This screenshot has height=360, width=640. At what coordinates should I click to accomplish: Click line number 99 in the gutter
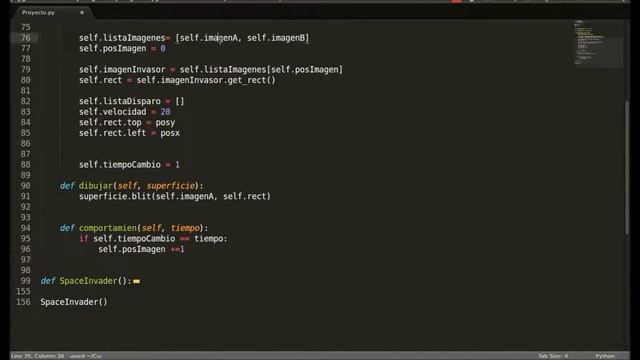point(25,281)
